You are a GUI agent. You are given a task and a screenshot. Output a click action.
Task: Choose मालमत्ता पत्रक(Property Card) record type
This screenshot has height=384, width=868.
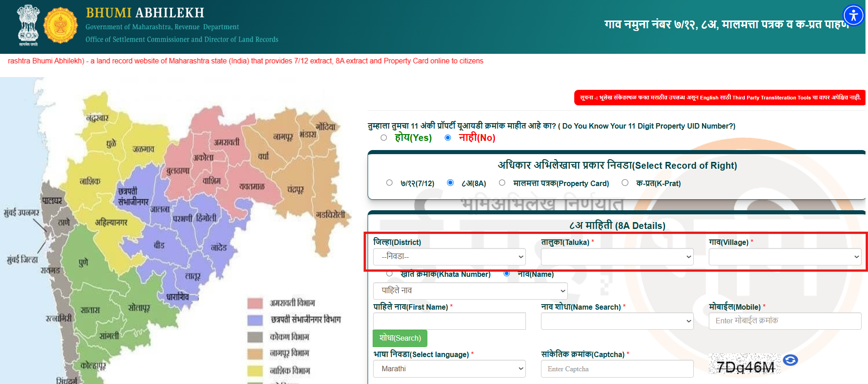pyautogui.click(x=502, y=183)
